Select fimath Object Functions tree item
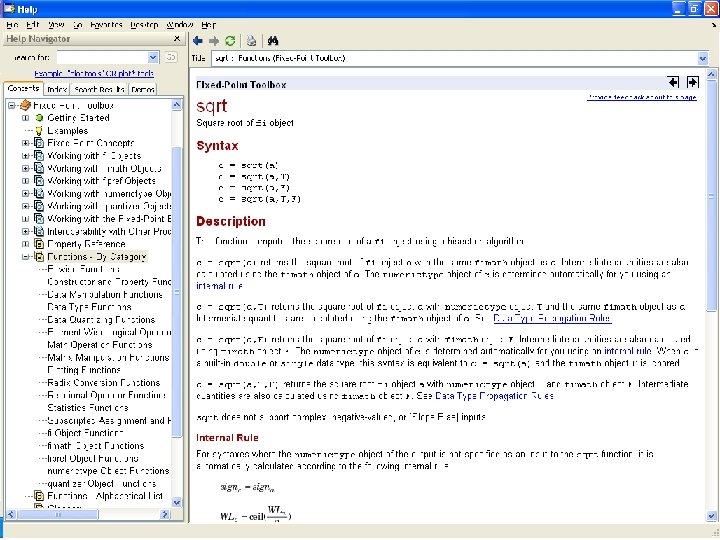 tap(96, 446)
